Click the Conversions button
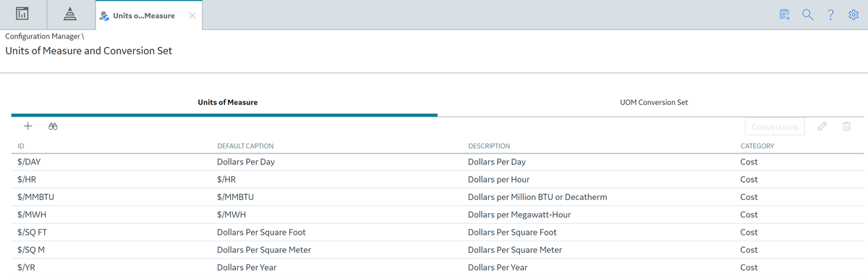Screen dimensions: 868x276 (x=775, y=127)
